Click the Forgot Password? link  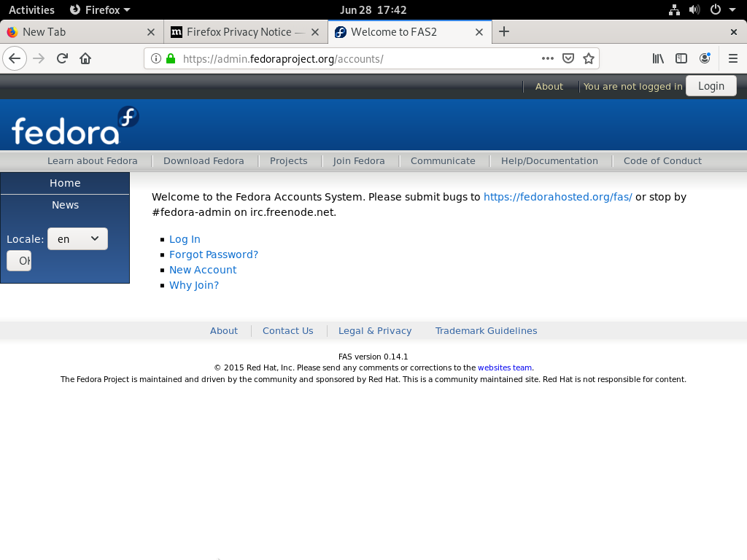point(214,254)
